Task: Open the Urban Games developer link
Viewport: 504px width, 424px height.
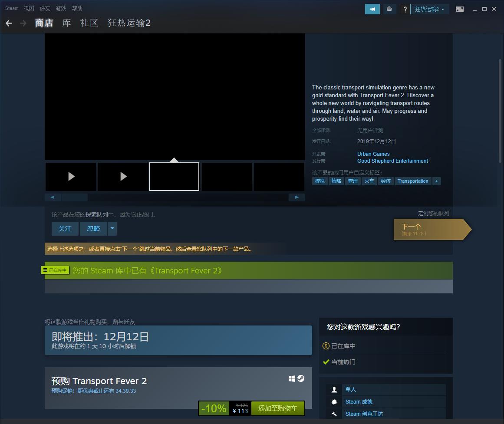Action: [373, 154]
